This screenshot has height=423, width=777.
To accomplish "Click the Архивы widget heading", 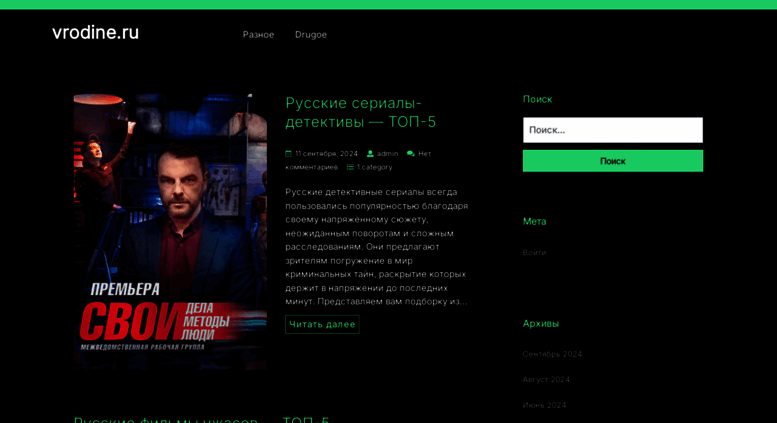I will [x=541, y=323].
